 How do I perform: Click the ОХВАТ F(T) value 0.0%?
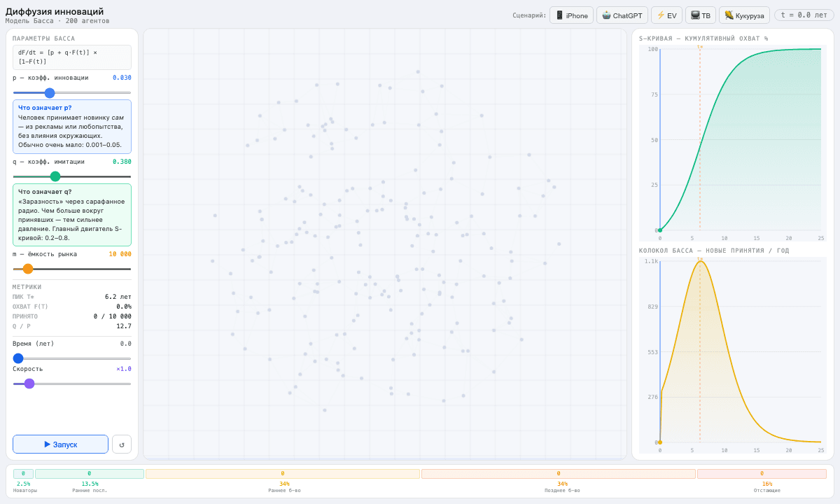tap(124, 307)
